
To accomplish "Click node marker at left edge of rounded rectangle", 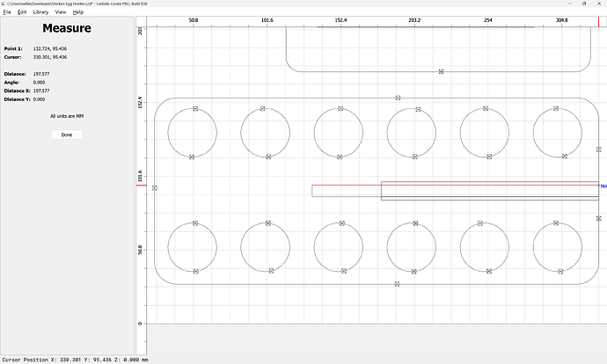I will [x=155, y=187].
